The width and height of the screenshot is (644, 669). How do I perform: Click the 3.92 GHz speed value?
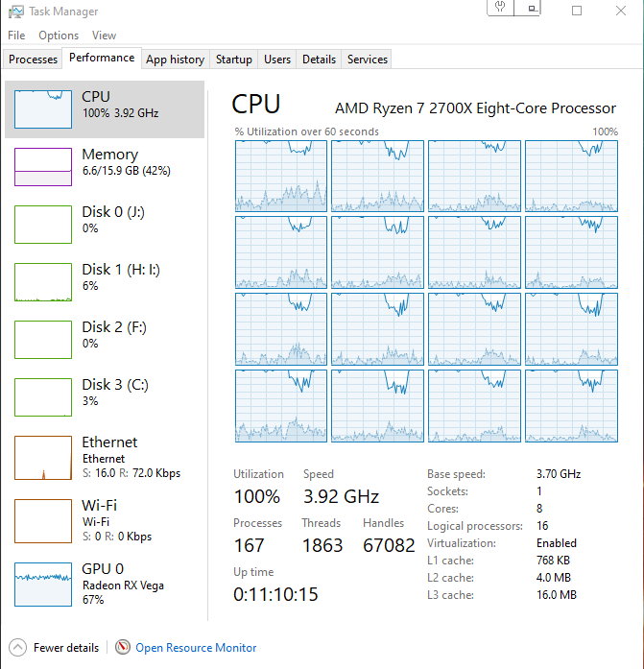coord(341,496)
